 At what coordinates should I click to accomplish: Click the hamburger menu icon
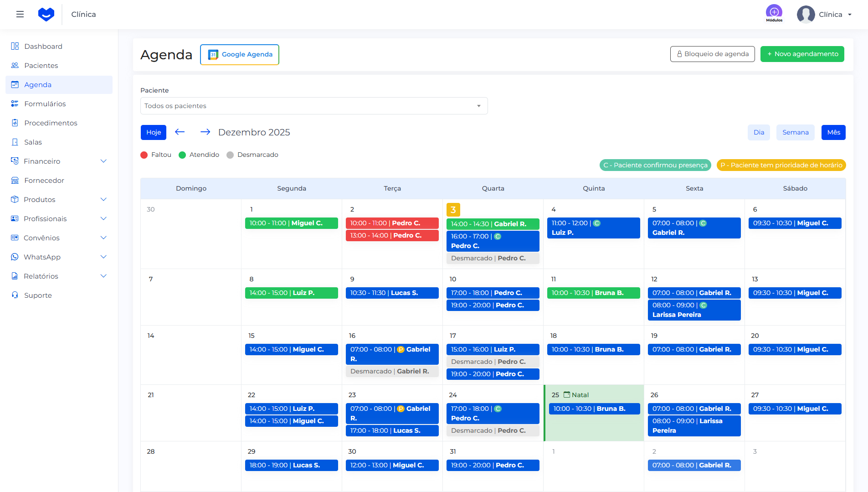click(20, 14)
